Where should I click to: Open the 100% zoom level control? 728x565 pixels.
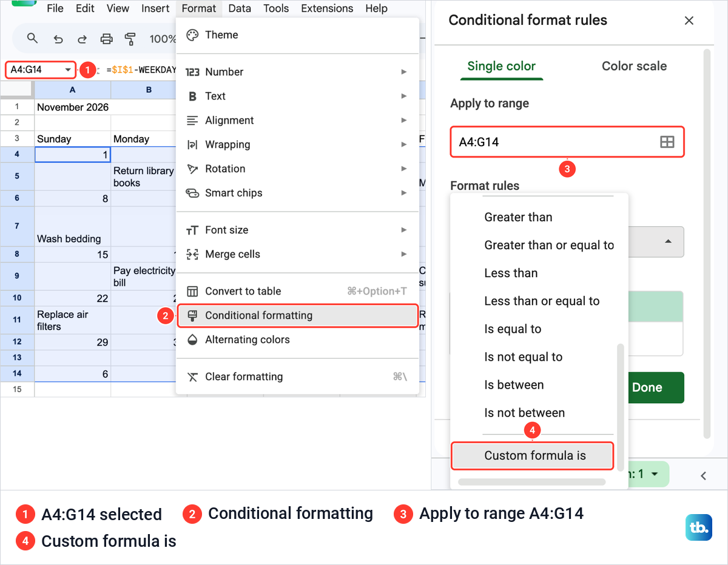[x=163, y=39]
